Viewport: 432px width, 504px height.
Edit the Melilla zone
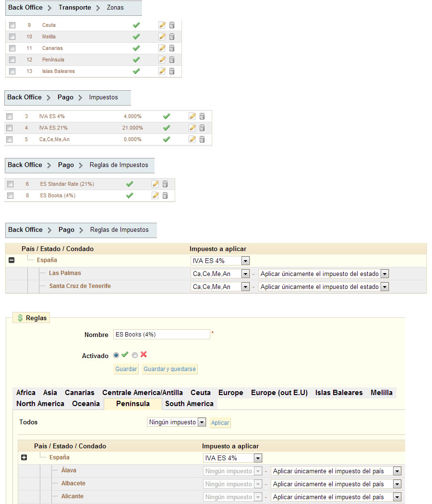[162, 36]
